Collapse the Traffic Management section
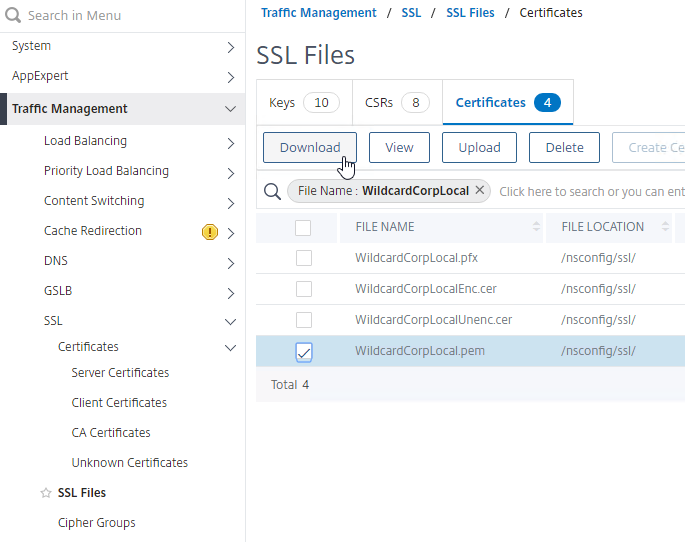This screenshot has height=542, width=685. pos(230,109)
